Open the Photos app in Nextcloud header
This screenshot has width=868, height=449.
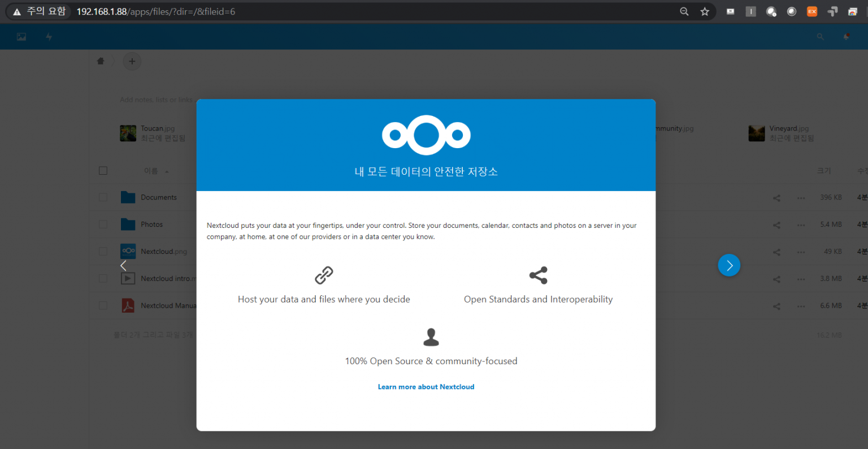pos(21,37)
